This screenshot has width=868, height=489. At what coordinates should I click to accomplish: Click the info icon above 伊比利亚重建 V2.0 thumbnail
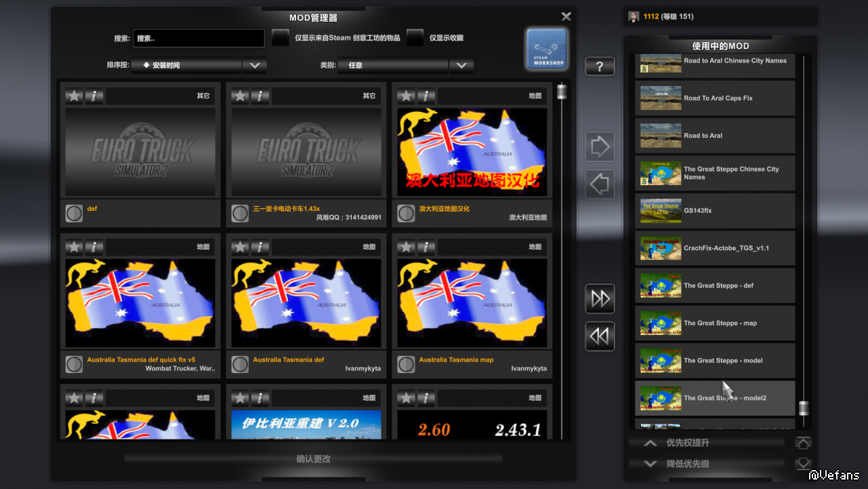tap(260, 398)
